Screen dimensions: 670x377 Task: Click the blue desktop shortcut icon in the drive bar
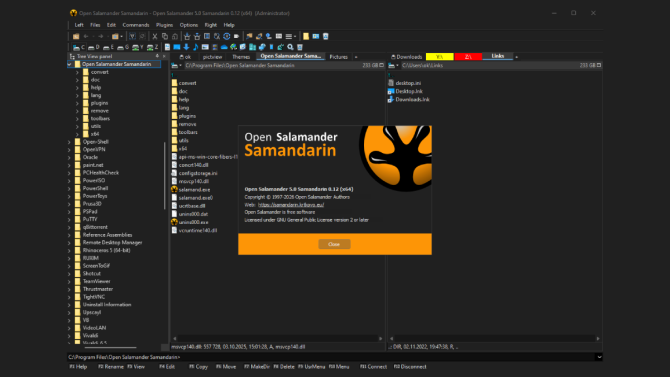click(x=176, y=47)
